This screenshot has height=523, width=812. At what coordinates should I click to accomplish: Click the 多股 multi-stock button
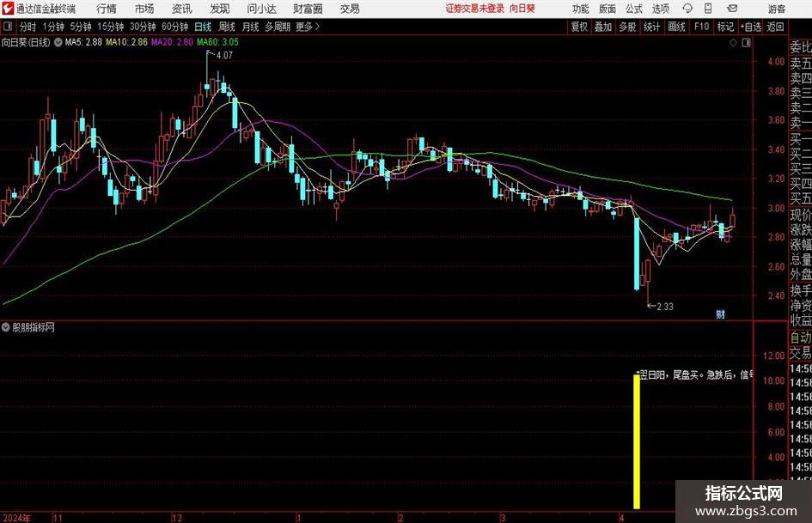pyautogui.click(x=627, y=27)
